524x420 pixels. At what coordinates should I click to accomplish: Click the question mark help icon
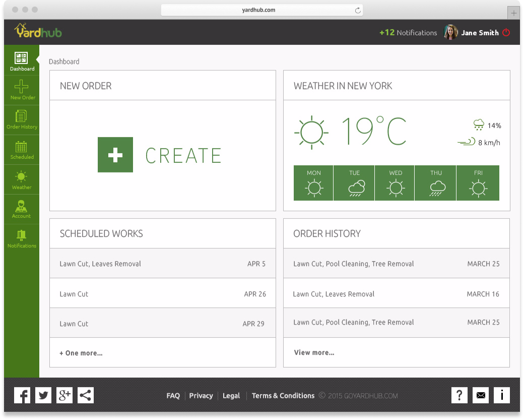click(459, 395)
